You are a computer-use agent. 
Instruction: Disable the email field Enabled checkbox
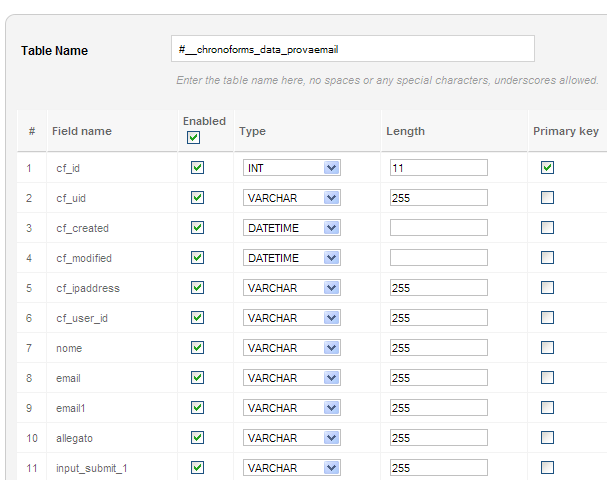tap(197, 378)
